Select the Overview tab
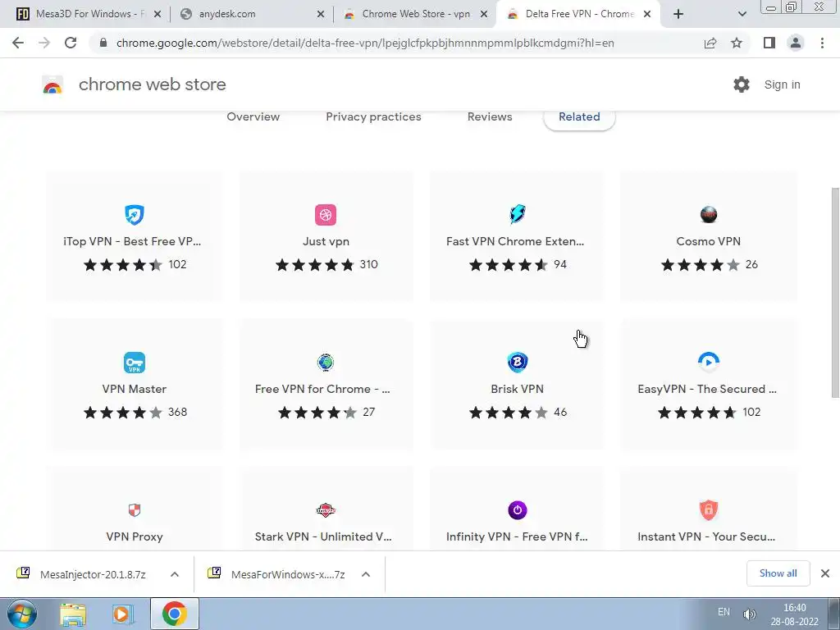 click(x=253, y=116)
